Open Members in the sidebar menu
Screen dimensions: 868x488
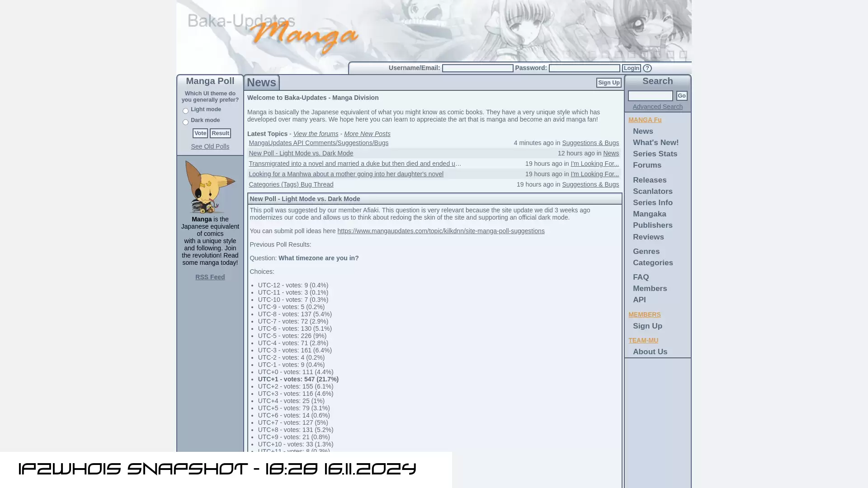tap(650, 288)
